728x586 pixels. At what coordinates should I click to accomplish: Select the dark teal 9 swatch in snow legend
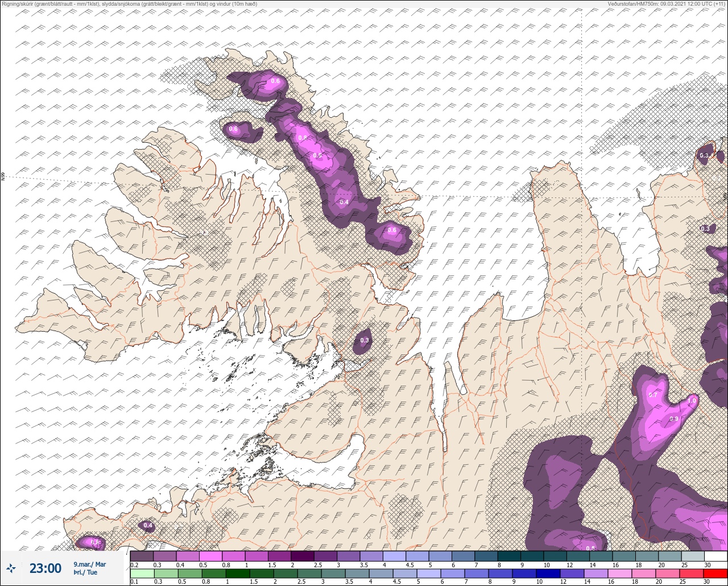click(x=532, y=556)
